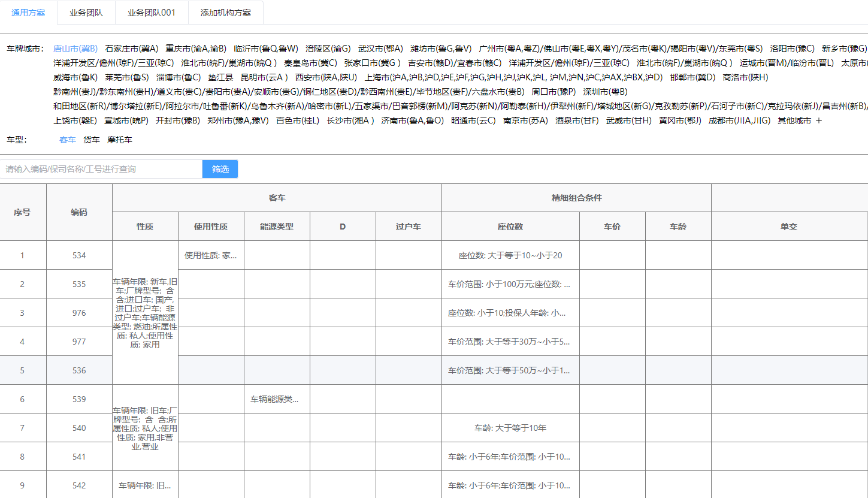This screenshot has height=498, width=868.
Task: Click code cell 541
Action: point(79,457)
